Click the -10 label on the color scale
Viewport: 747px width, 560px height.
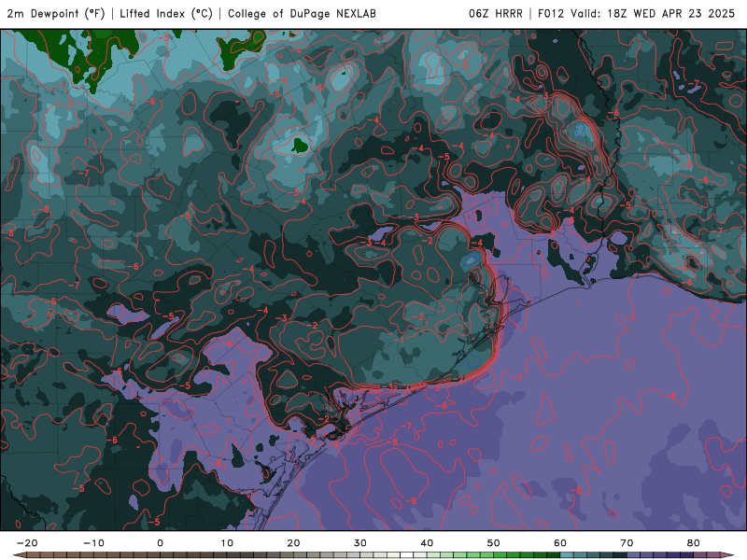[x=93, y=543]
